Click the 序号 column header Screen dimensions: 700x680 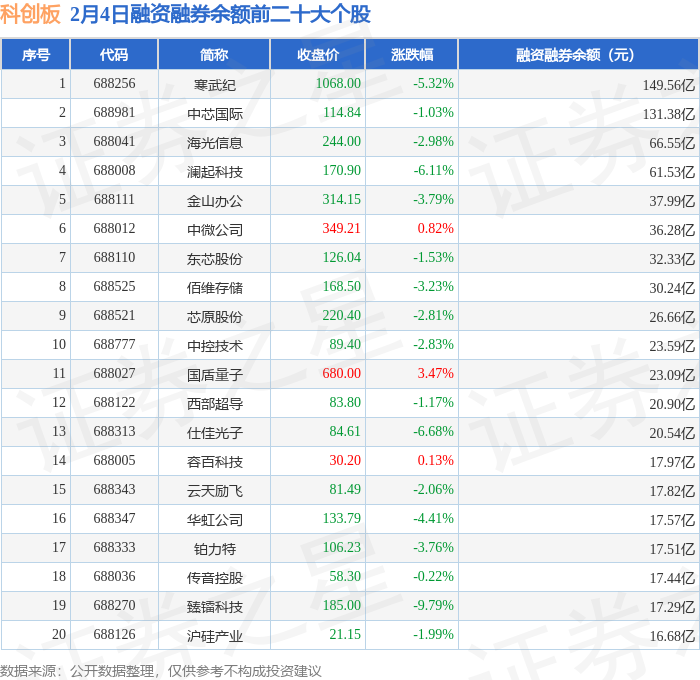point(36,54)
